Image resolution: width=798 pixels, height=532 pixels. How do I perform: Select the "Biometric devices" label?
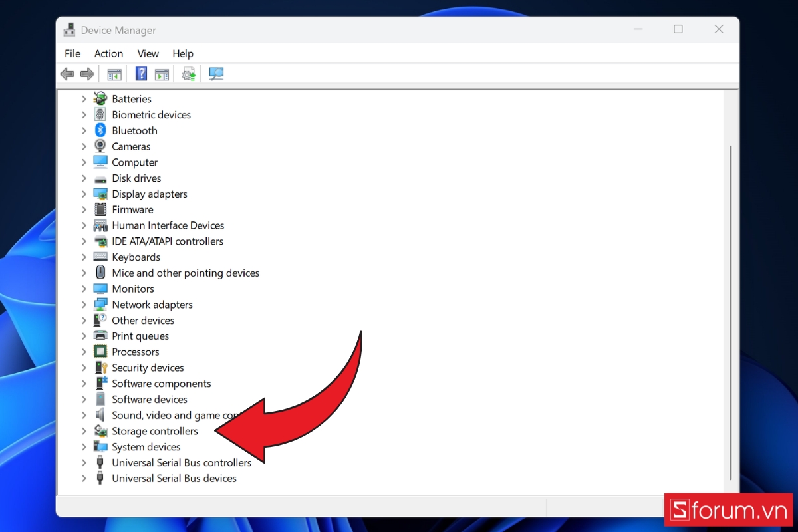coord(151,114)
